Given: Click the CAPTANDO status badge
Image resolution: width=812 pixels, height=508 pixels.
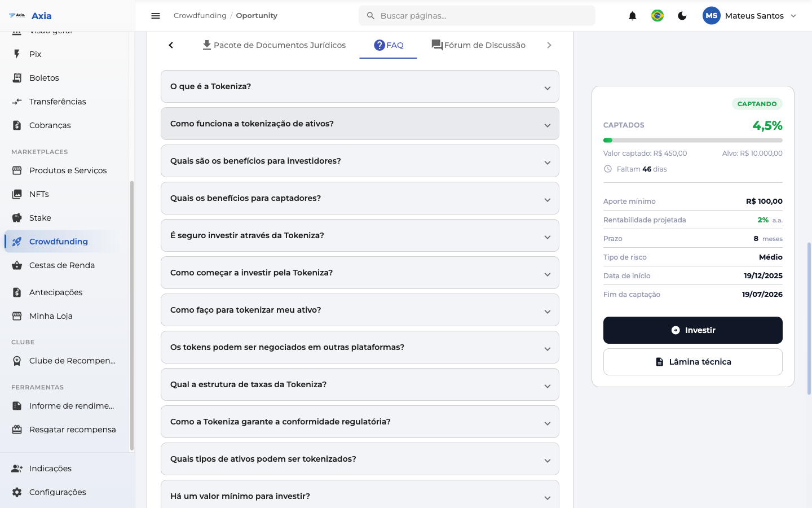Looking at the screenshot, I should click(x=757, y=104).
